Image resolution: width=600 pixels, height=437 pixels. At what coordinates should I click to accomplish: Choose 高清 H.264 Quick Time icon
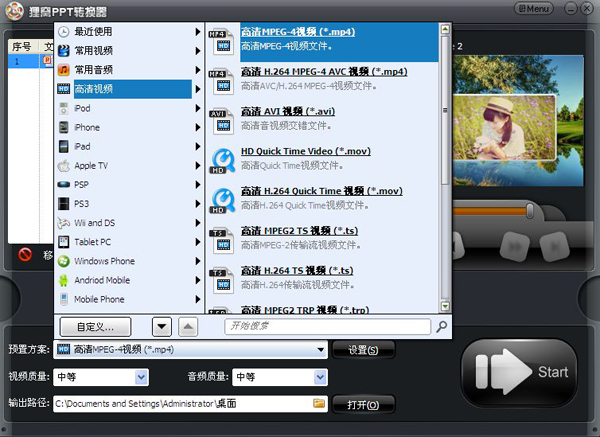click(222, 201)
